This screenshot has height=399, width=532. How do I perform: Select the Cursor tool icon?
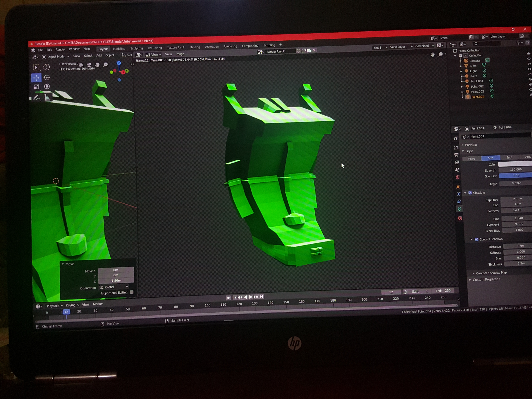tap(46, 67)
